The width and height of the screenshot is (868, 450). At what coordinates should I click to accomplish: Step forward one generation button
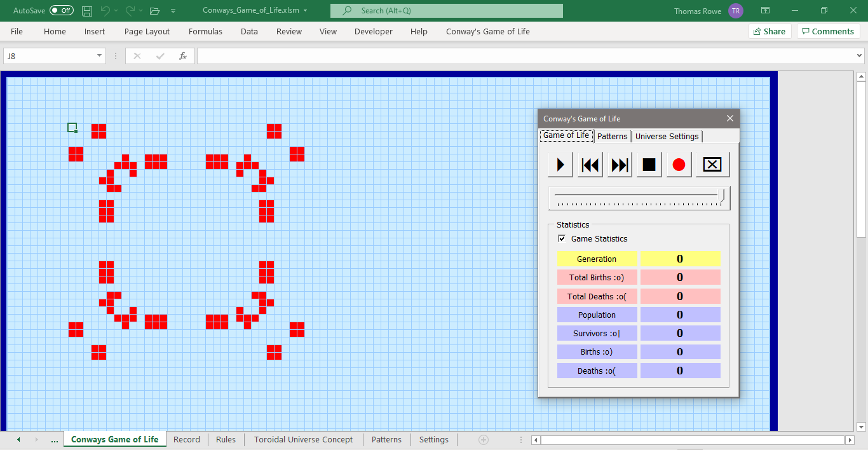coord(620,165)
